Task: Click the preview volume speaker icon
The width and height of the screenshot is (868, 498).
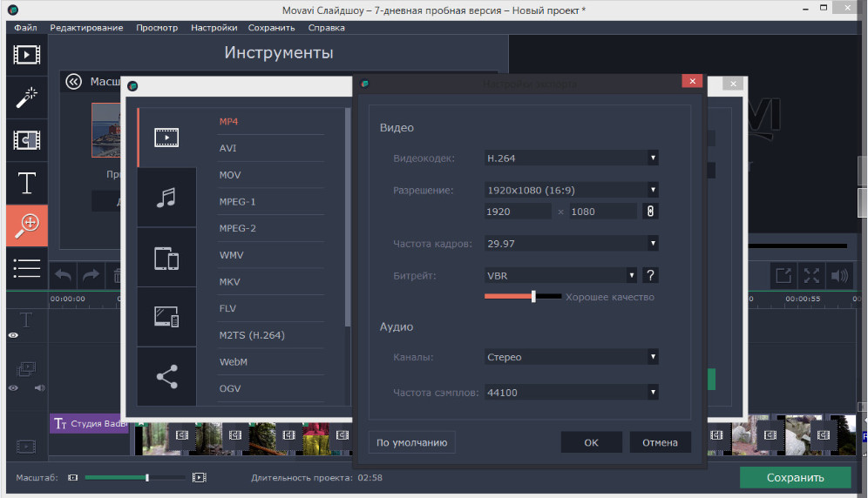Action: (839, 276)
